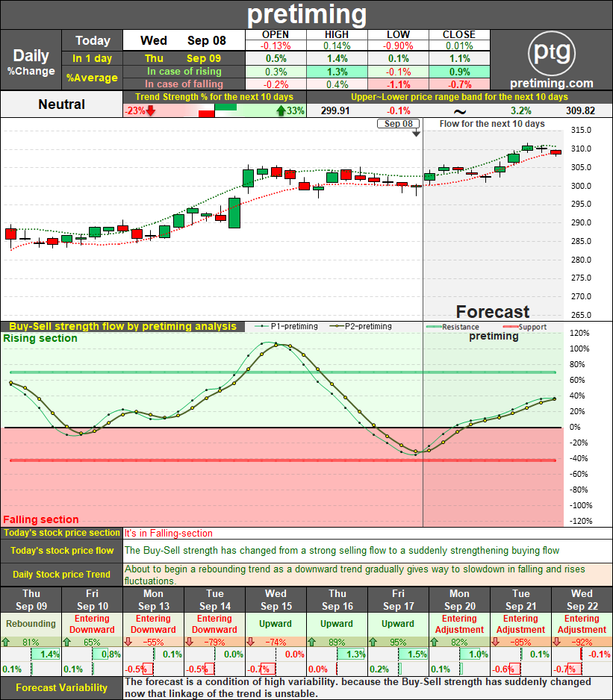Click It's in Falling-section text
The height and width of the screenshot is (700, 613).
[169, 533]
